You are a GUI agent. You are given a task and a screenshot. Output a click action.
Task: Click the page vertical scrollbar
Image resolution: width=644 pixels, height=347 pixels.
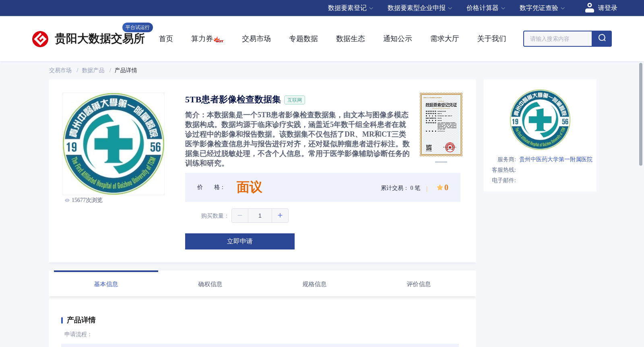[641, 114]
